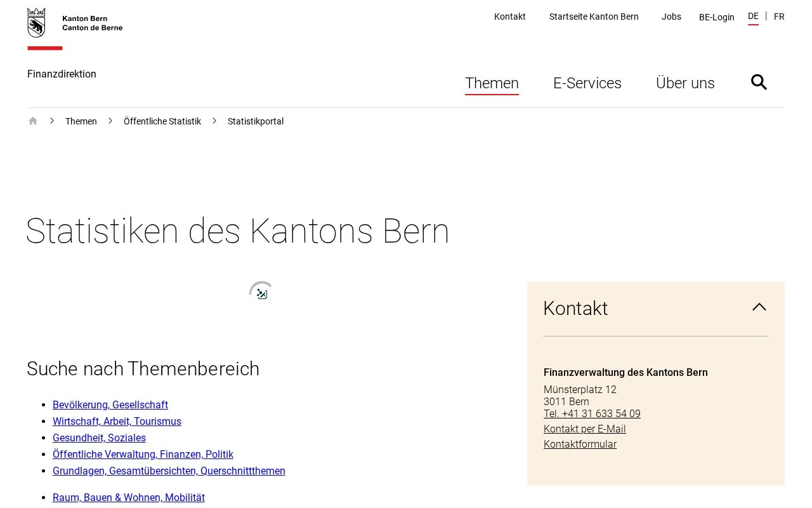Open BE-Login
The image size is (812, 508).
pos(717,17)
